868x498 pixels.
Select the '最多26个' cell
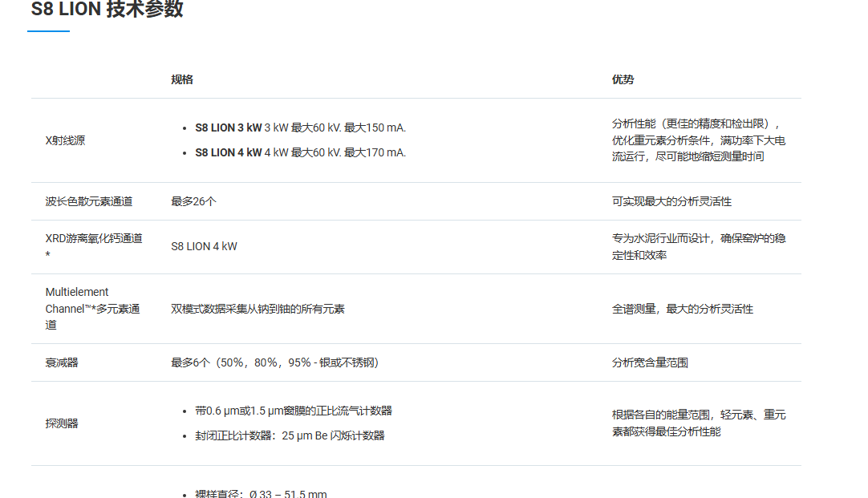click(x=193, y=201)
